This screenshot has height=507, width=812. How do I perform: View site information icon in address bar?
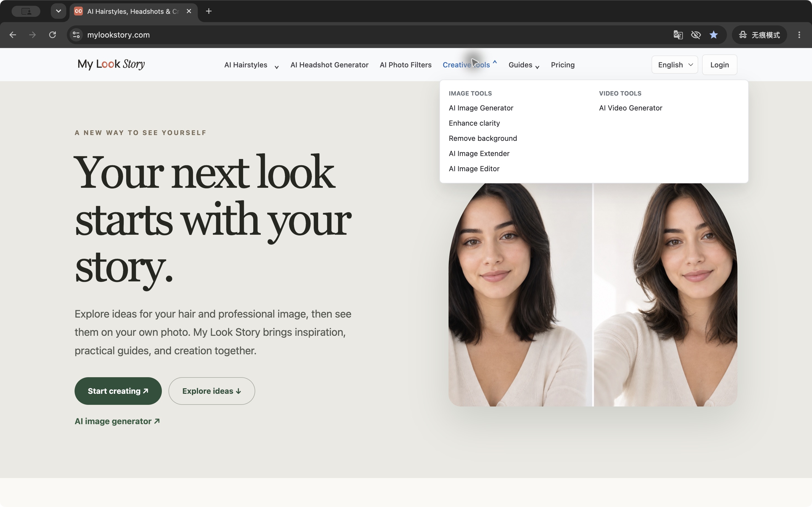77,35
